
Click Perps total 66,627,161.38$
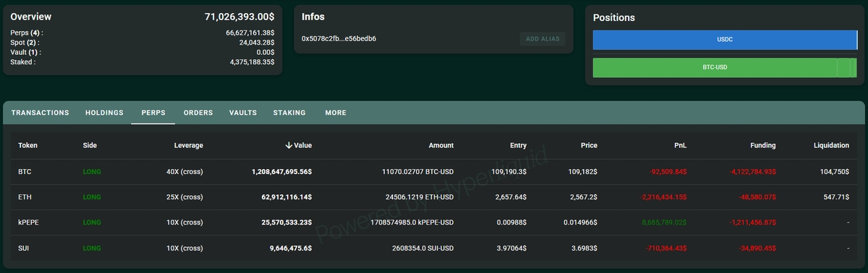pyautogui.click(x=250, y=32)
